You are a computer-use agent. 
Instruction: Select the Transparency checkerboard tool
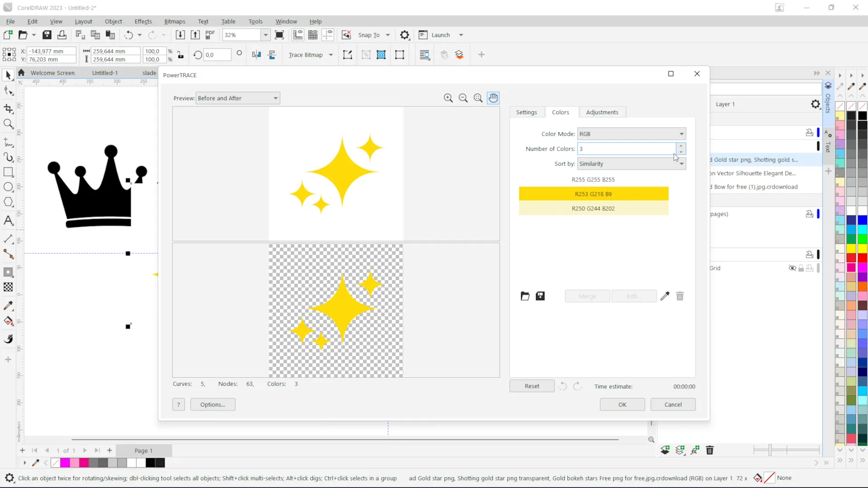[8, 287]
